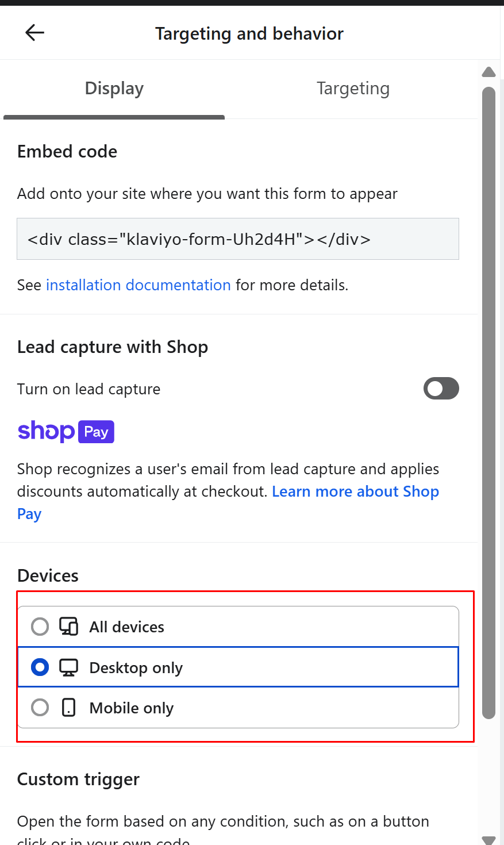This screenshot has width=504, height=845.
Task: Follow the Learn more about Shop Pay link
Action: [355, 492]
